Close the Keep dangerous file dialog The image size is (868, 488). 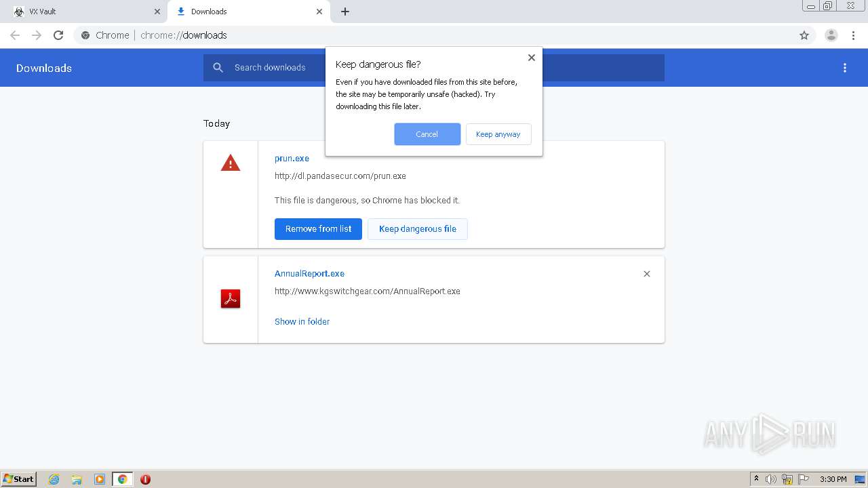pos(532,58)
